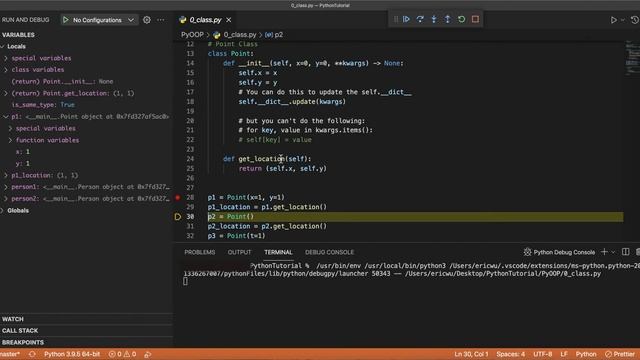Select the Python 3.9.5 64-bit interpreter
The height and width of the screenshot is (360, 640).
pyautogui.click(x=72, y=354)
